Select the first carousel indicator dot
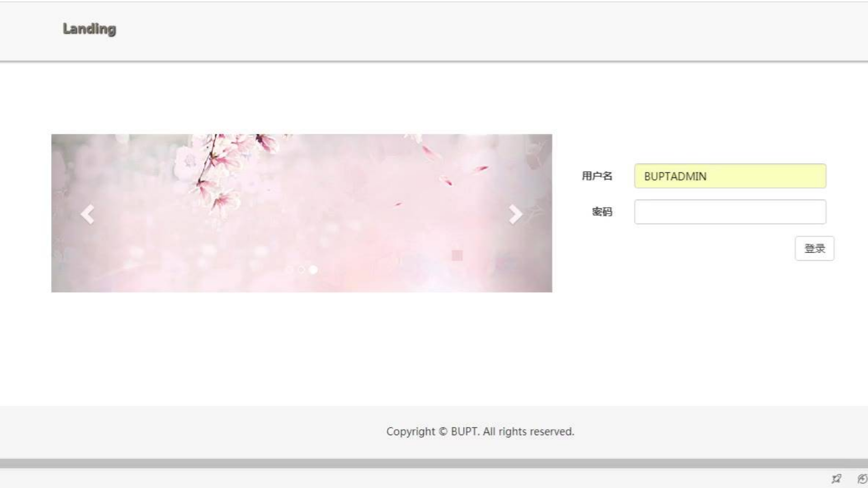Viewport: 868px width, 488px height. pyautogui.click(x=290, y=270)
